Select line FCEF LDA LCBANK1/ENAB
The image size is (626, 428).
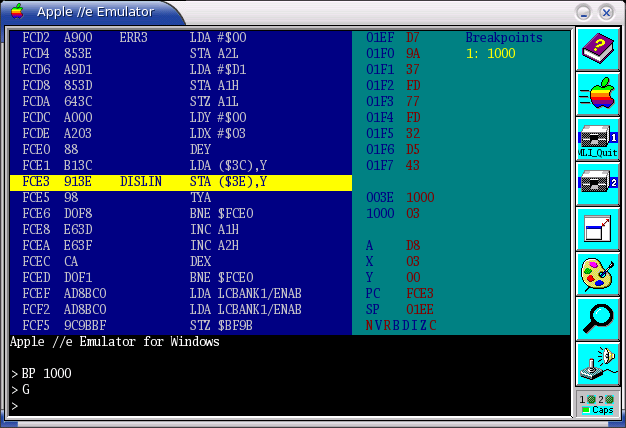[181, 293]
